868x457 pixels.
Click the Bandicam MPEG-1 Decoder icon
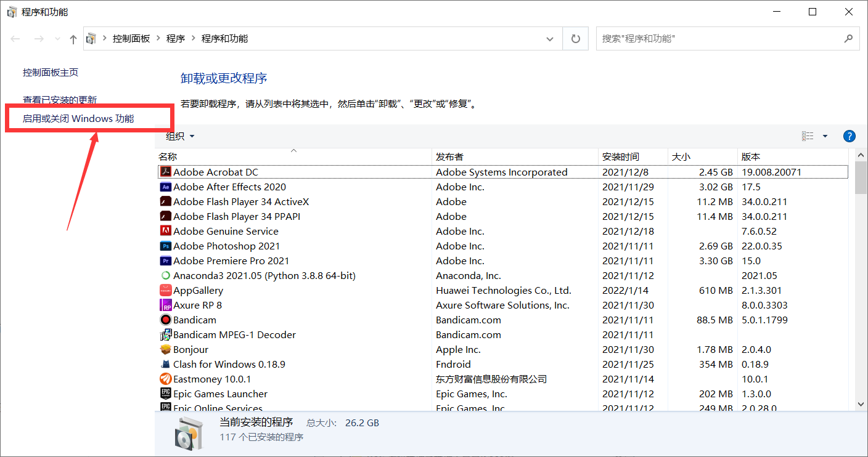[x=165, y=334]
